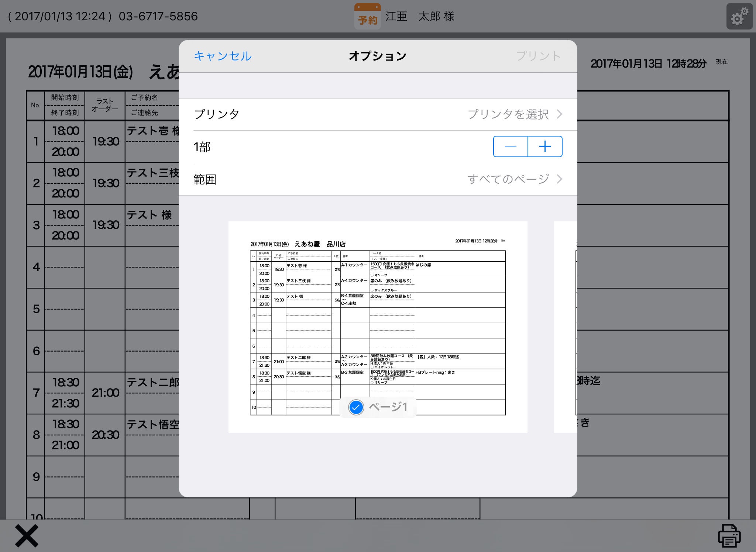
Task: Open the 範囲 すべてのページ row
Action: click(x=378, y=179)
